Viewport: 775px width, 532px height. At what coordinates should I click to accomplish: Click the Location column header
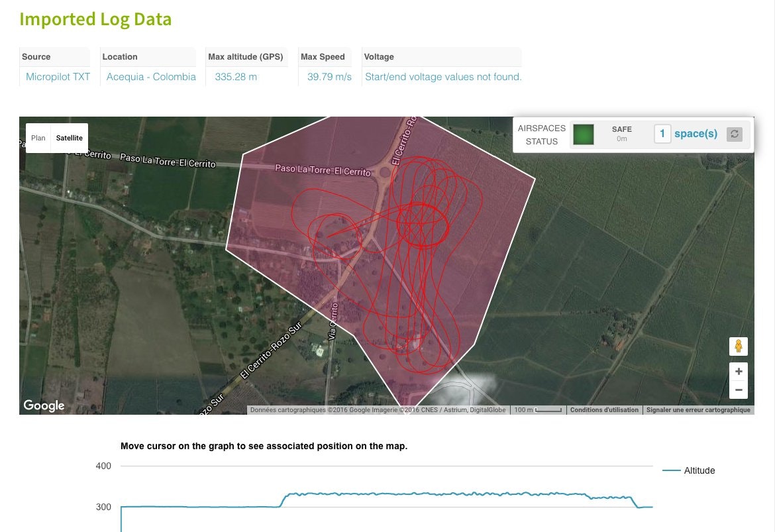tap(120, 57)
